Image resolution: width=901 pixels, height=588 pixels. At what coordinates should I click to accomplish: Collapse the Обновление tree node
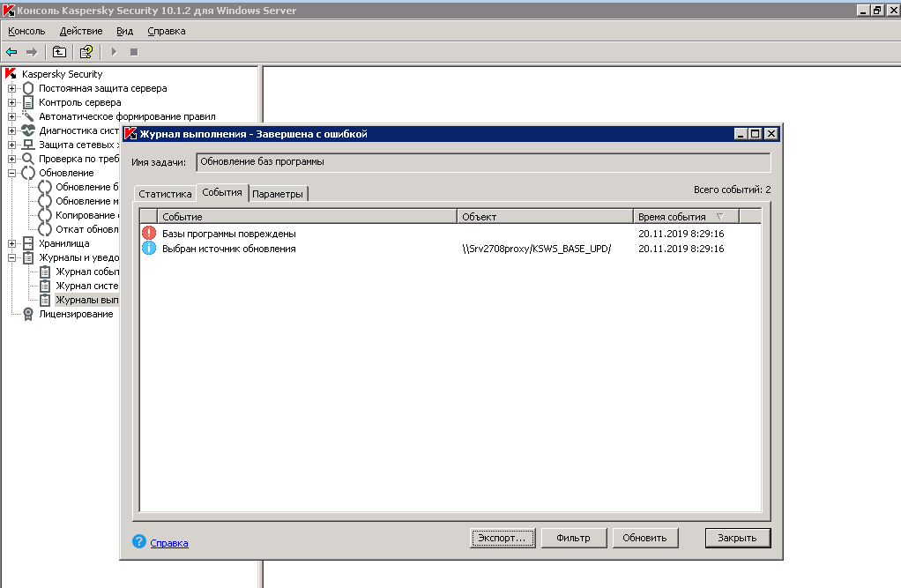[x=11, y=173]
